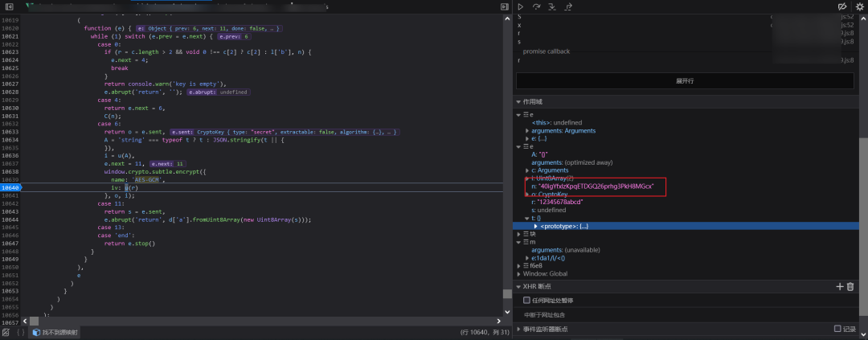
Task: Click the Step out debugger icon
Action: (x=568, y=6)
